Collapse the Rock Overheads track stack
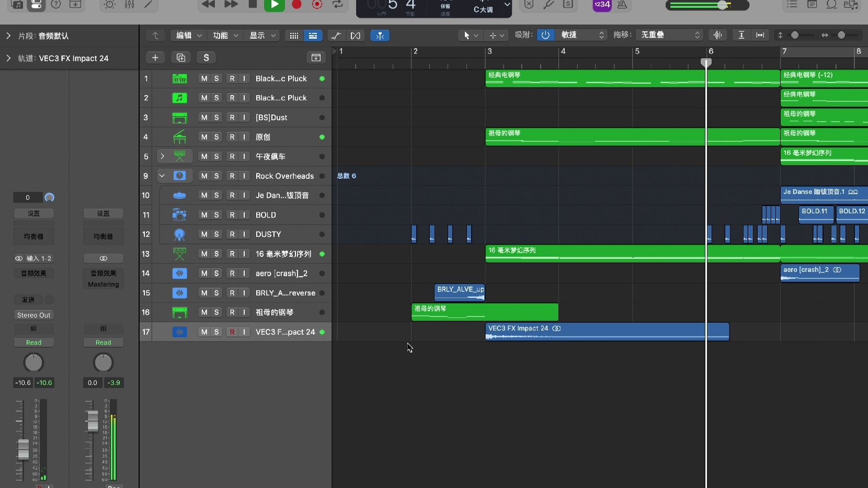The image size is (868, 488). [x=162, y=176]
